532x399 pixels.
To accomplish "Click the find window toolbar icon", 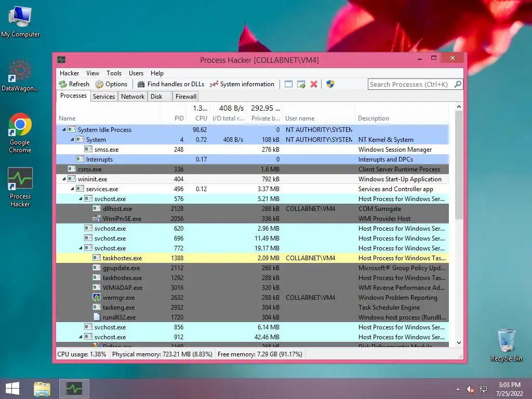I will tap(288, 84).
